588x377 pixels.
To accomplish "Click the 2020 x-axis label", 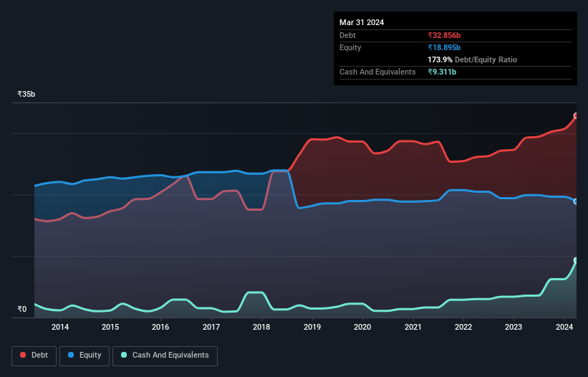I will 362,327.
